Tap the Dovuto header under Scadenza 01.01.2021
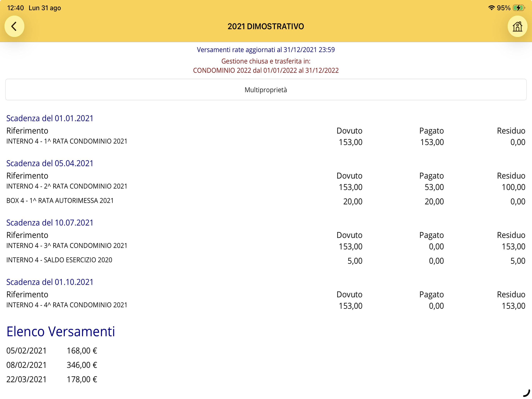532x399 pixels. coord(349,131)
